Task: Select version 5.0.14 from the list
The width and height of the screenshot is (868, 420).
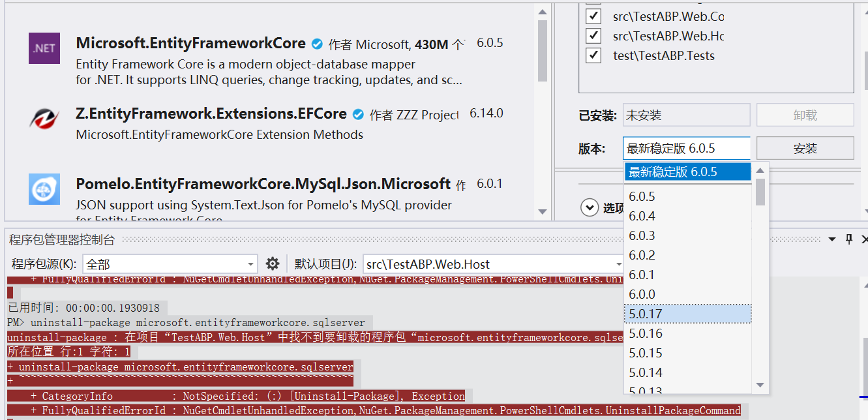Action: pos(688,372)
